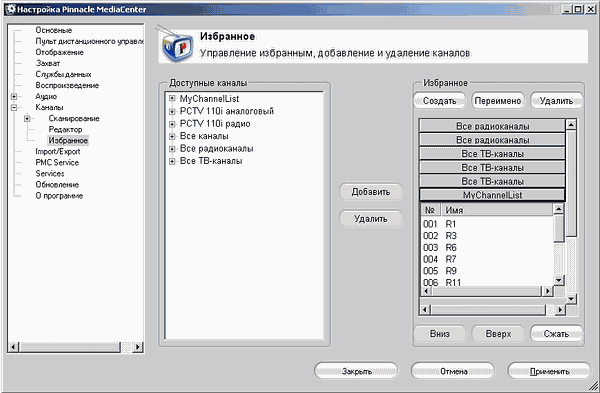This screenshot has width=600, height=393.
Task: Expand Все радиоканалы in available channels tree
Action: coord(172,149)
